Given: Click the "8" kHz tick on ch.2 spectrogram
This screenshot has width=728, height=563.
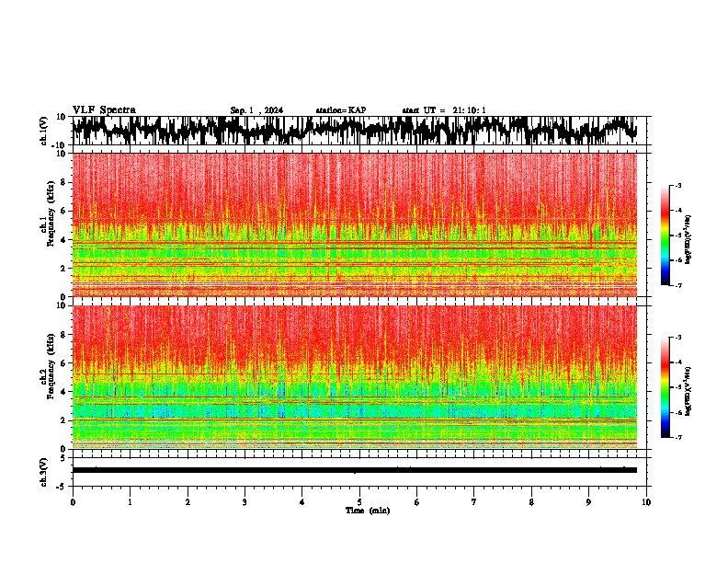Looking at the screenshot, I should point(63,335).
